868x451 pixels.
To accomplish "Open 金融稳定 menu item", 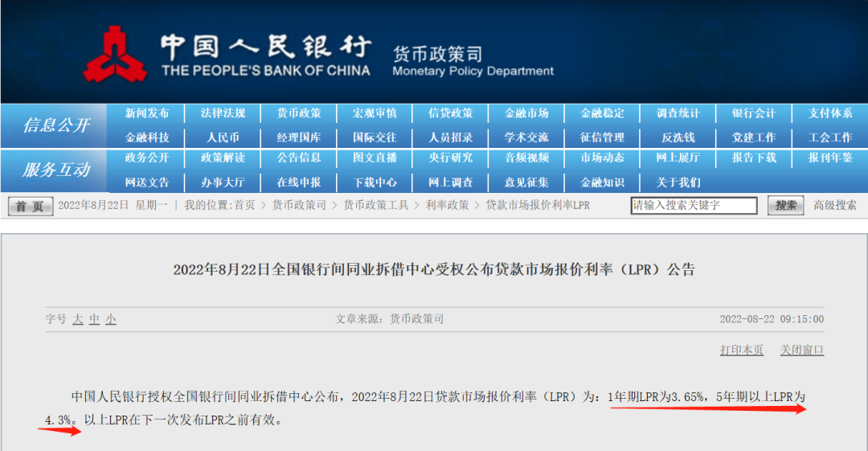I will [x=602, y=113].
